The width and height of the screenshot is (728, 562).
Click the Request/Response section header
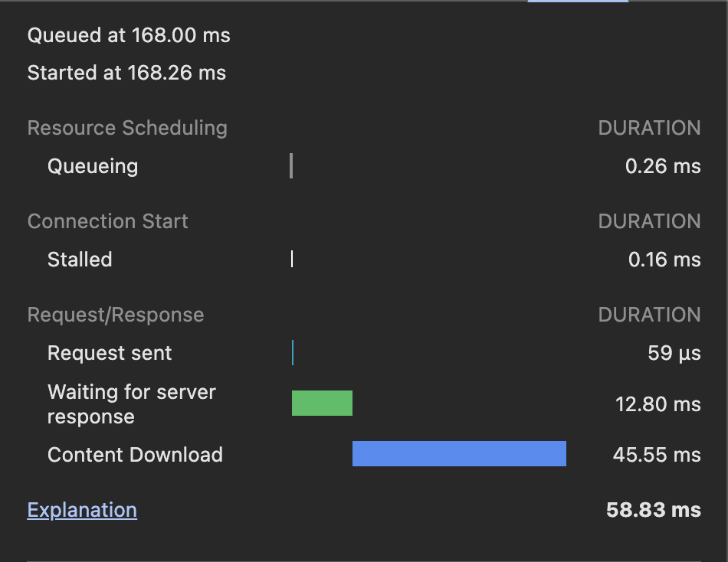click(116, 315)
